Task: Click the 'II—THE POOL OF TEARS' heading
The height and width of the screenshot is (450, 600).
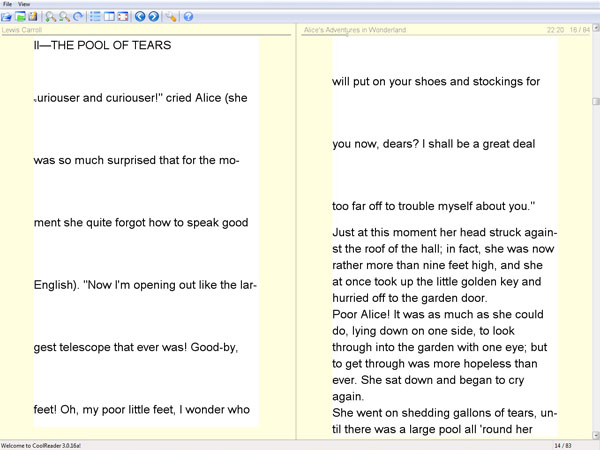Action: point(103,45)
